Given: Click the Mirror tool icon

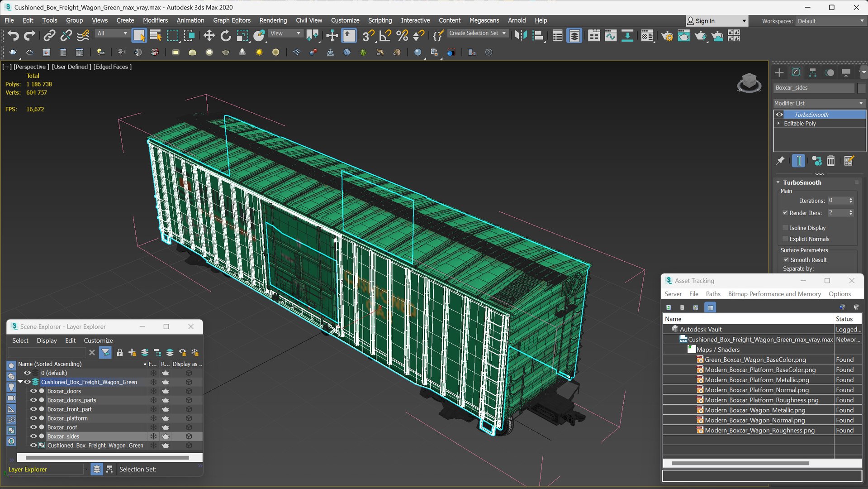Looking at the screenshot, I should point(521,36).
